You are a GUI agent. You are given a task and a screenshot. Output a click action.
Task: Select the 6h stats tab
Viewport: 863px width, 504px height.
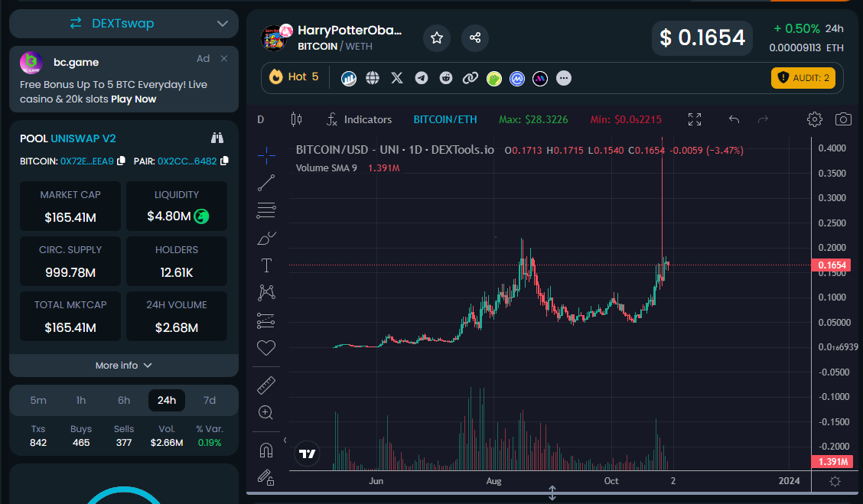[124, 400]
